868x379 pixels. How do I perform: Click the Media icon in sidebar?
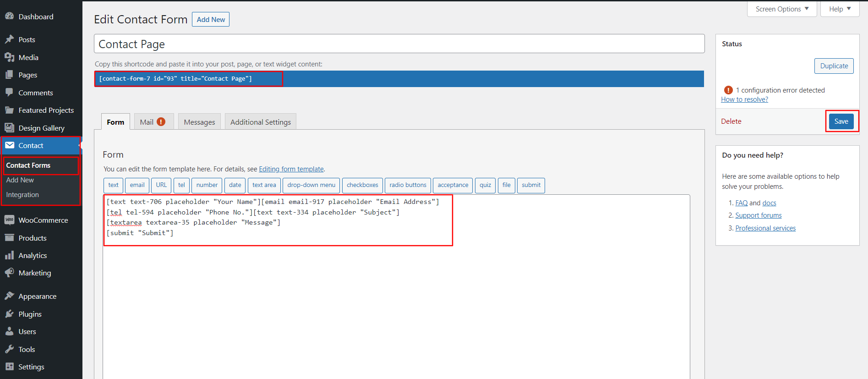point(9,57)
